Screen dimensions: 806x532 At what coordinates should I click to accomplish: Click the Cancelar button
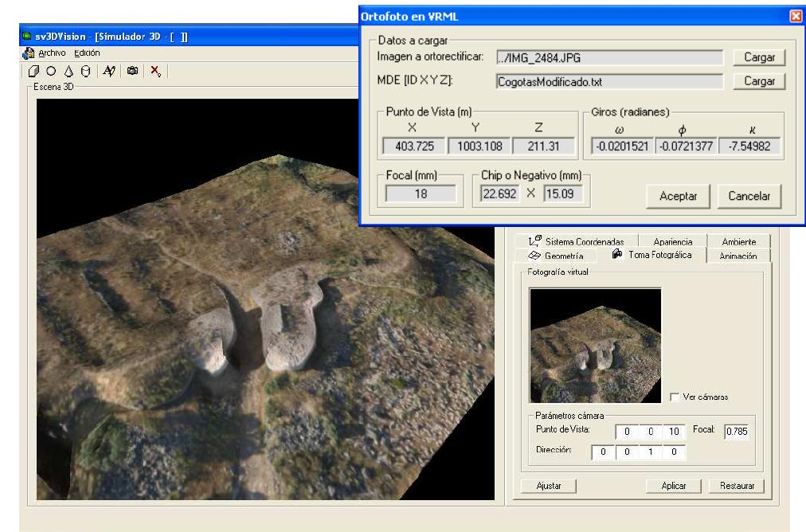(749, 196)
